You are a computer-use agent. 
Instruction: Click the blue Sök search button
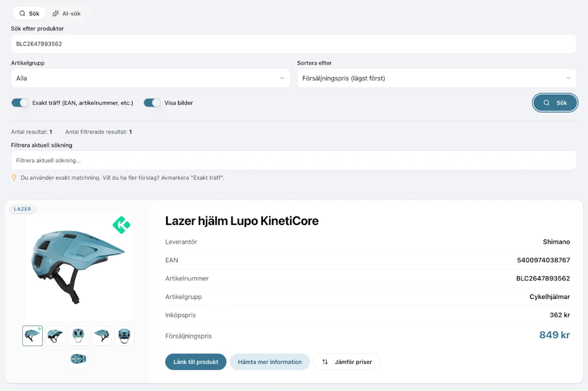point(555,103)
